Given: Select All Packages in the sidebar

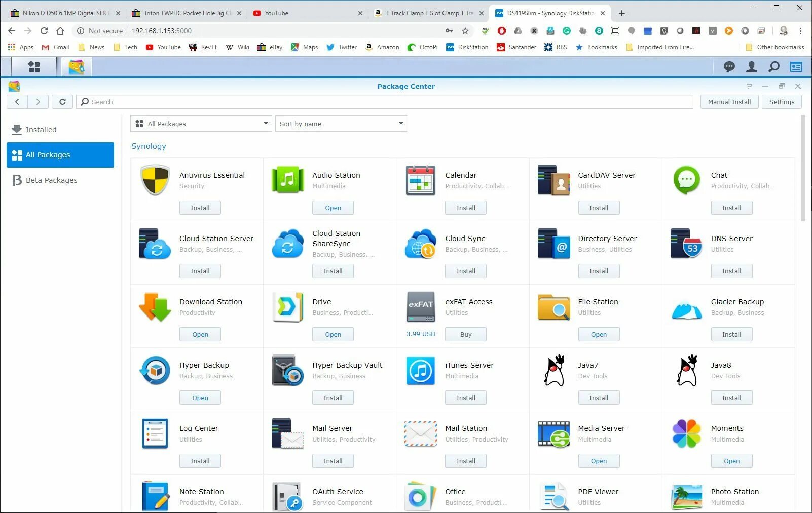Looking at the screenshot, I should pos(60,155).
